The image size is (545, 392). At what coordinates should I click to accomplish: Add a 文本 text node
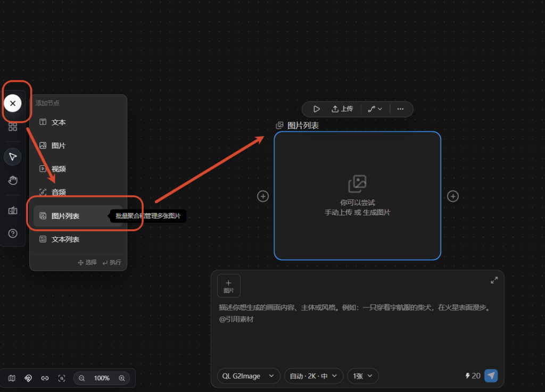[78, 122]
